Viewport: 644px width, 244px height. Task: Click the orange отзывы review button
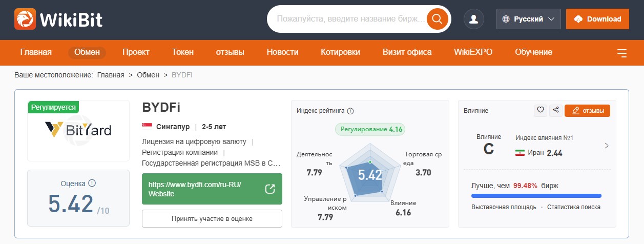587,111
